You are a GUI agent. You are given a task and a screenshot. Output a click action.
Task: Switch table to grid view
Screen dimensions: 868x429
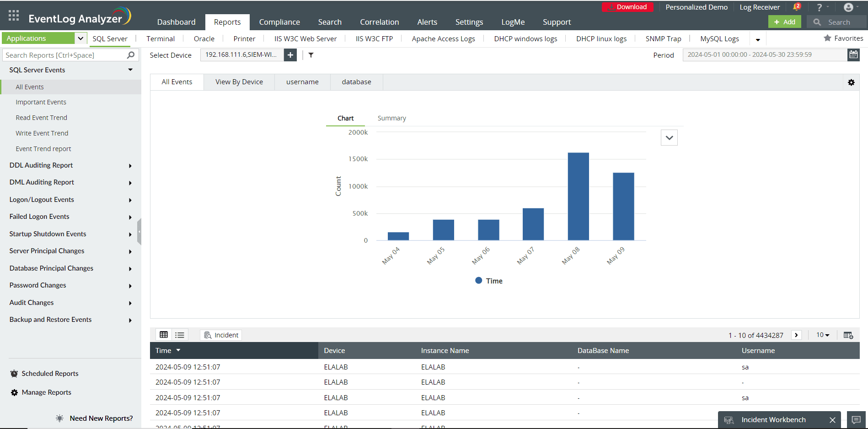pos(164,334)
